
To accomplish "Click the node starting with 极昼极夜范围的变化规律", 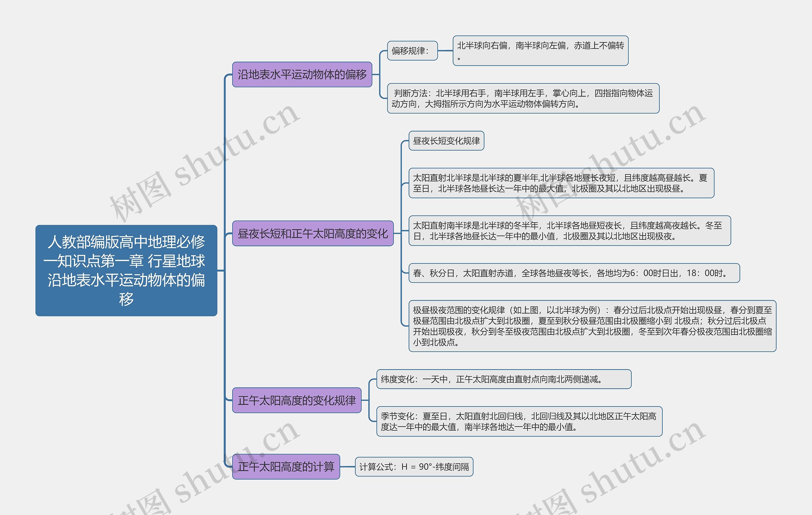I will tap(593, 326).
